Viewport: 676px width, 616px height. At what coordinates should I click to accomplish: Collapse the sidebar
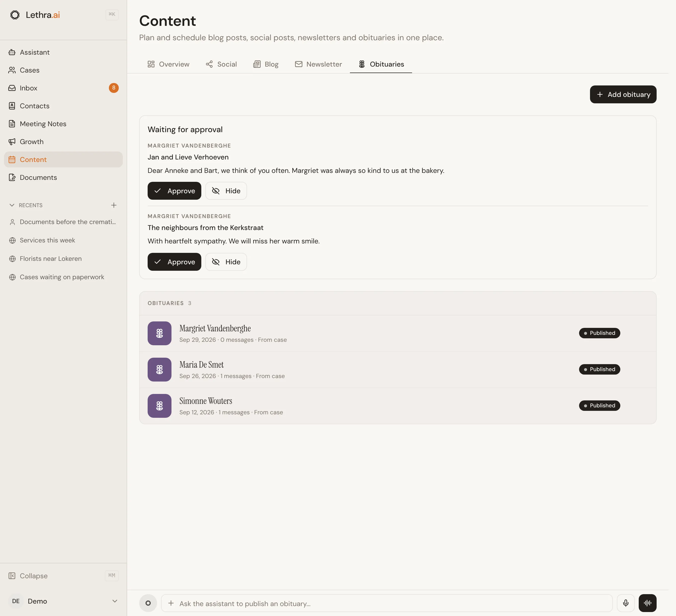pyautogui.click(x=63, y=576)
